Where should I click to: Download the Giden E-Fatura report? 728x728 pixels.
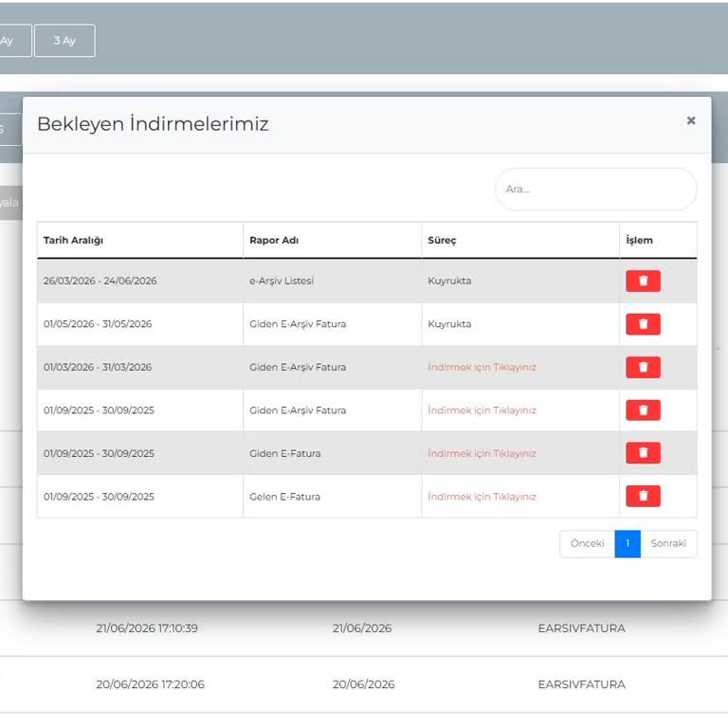tap(482, 454)
